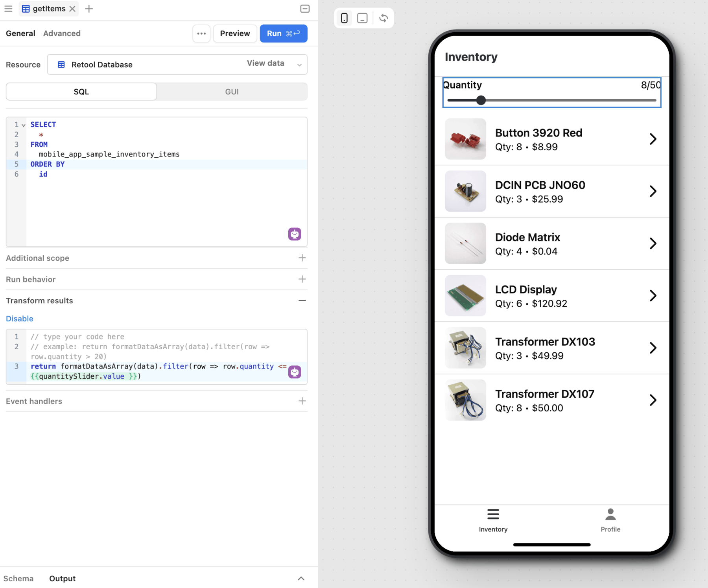This screenshot has height=588, width=708.
Task: Click the Transformer DX103 thumbnail
Action: coord(465,348)
